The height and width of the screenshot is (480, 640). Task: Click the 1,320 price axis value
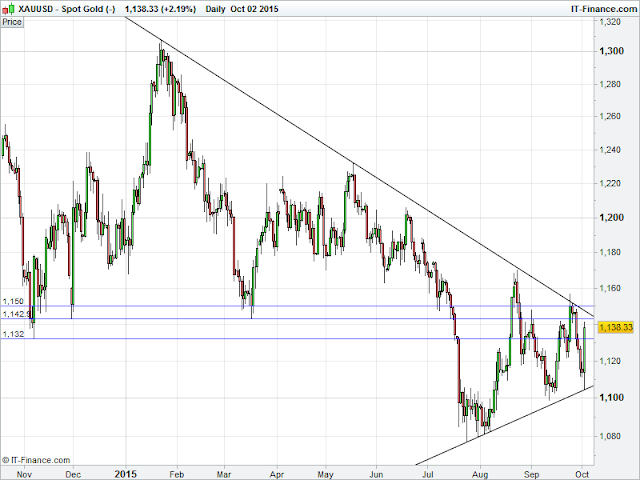tap(609, 22)
